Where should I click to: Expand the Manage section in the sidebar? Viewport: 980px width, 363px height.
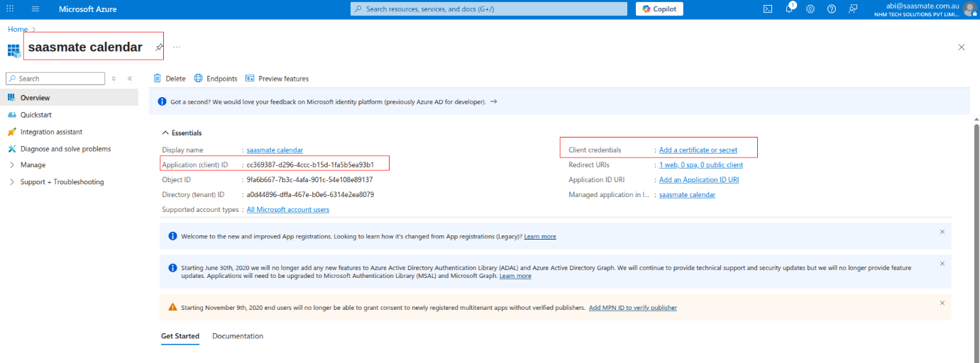click(33, 165)
